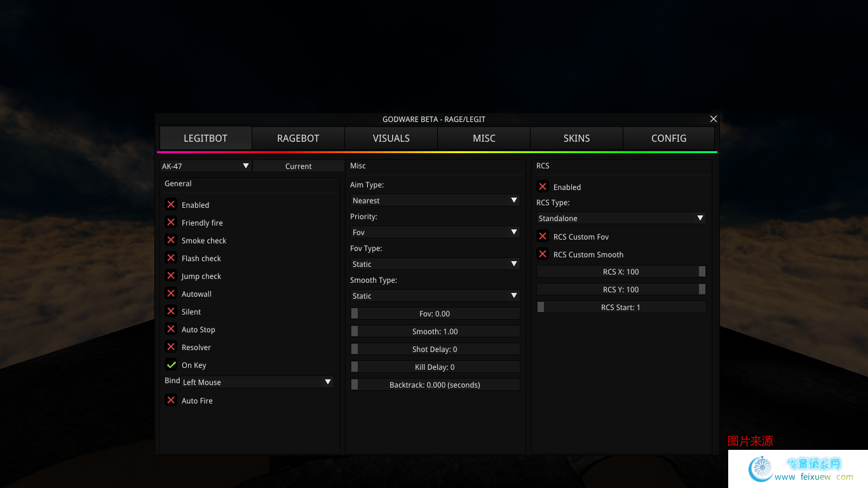
Task: Enable Flash check option
Action: tap(171, 258)
